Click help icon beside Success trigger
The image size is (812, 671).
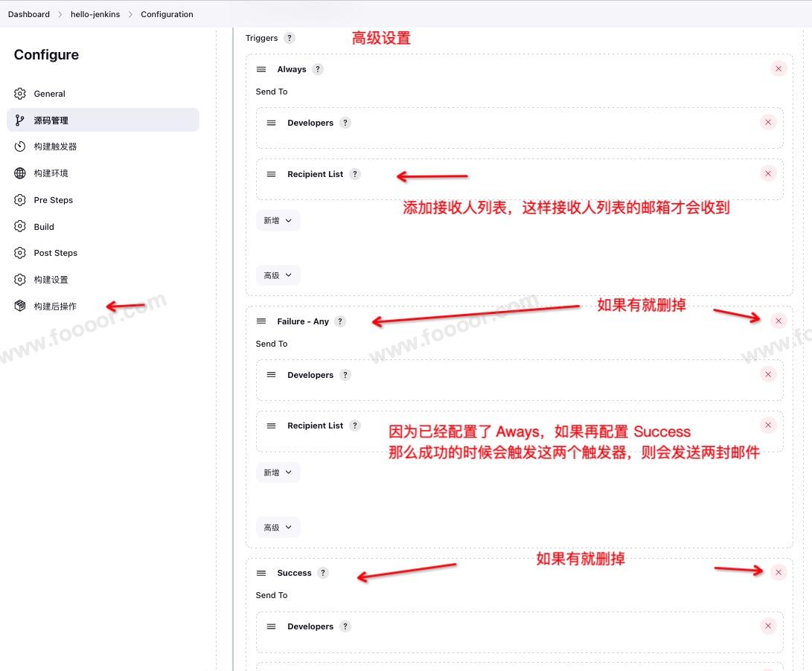(x=322, y=573)
